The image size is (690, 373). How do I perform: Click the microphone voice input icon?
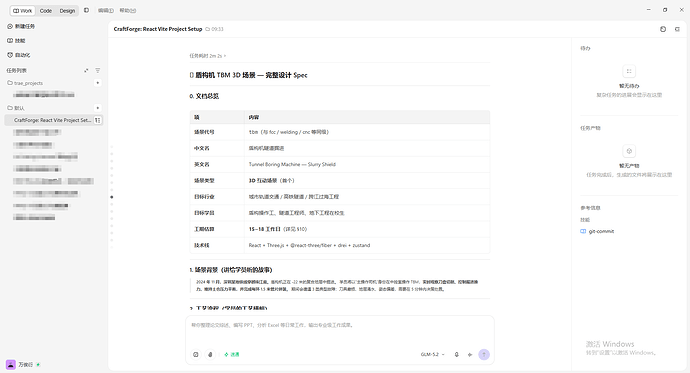[x=456, y=355]
